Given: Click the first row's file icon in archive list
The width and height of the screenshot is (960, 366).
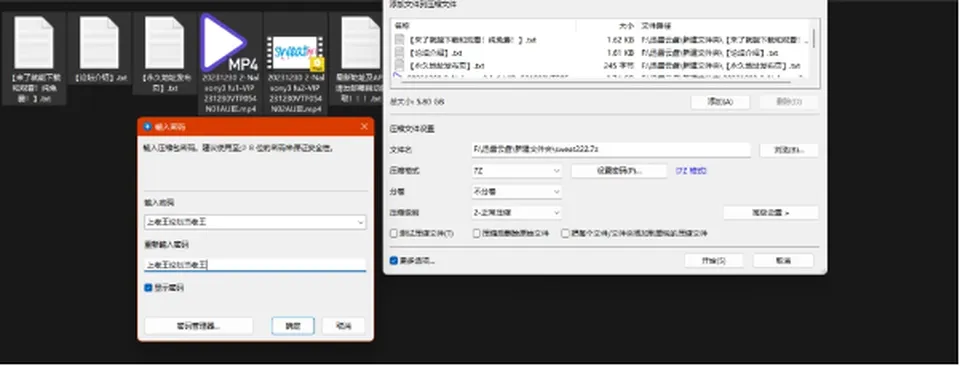Looking at the screenshot, I should (x=400, y=40).
